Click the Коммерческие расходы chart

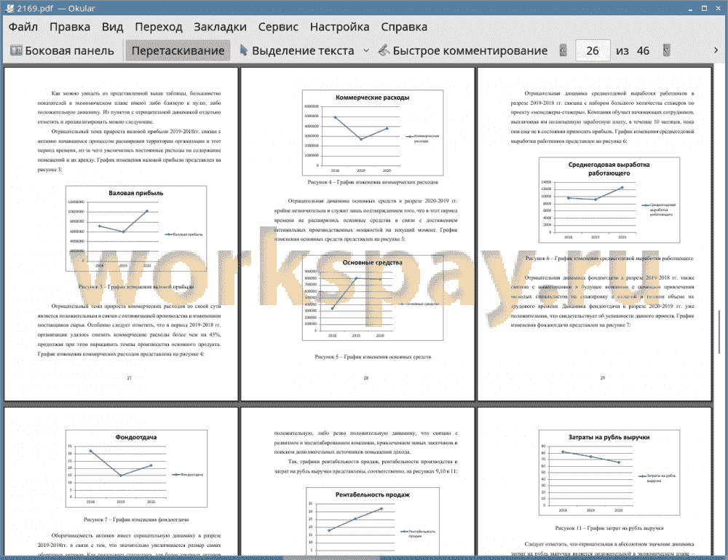[372, 133]
